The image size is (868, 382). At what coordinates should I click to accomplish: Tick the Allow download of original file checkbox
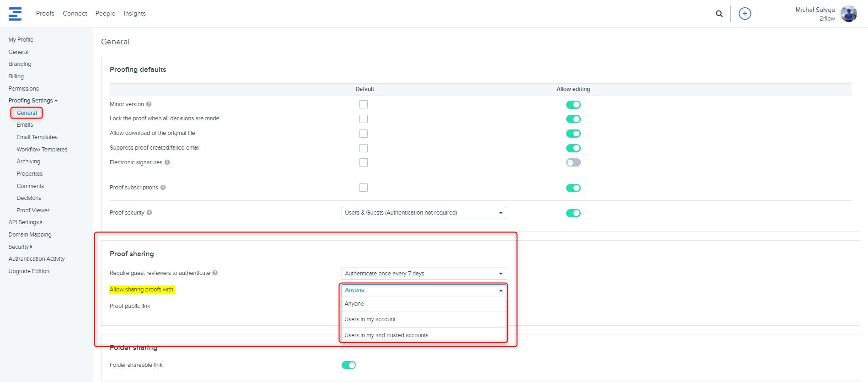tap(364, 134)
